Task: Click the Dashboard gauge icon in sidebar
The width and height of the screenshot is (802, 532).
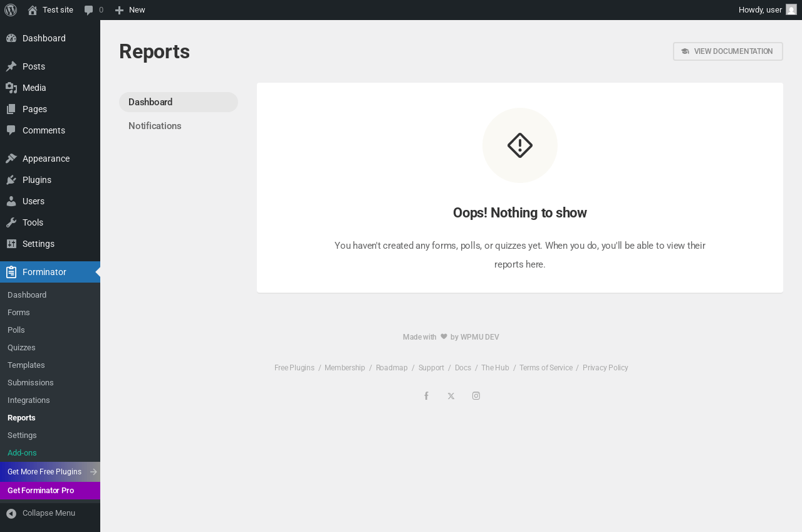Action: 11,38
